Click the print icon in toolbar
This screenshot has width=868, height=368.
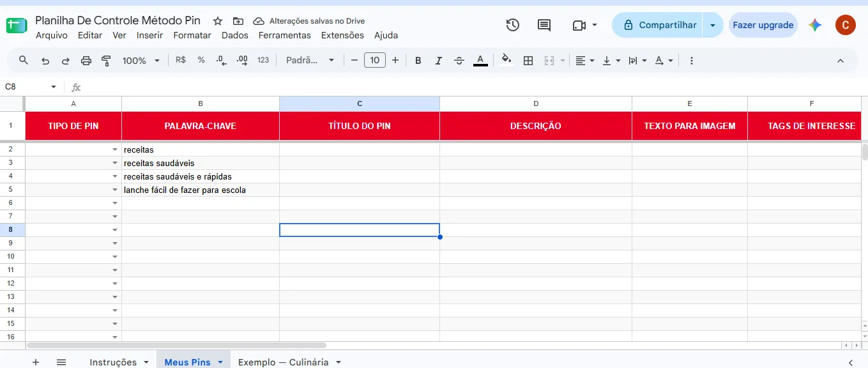86,60
